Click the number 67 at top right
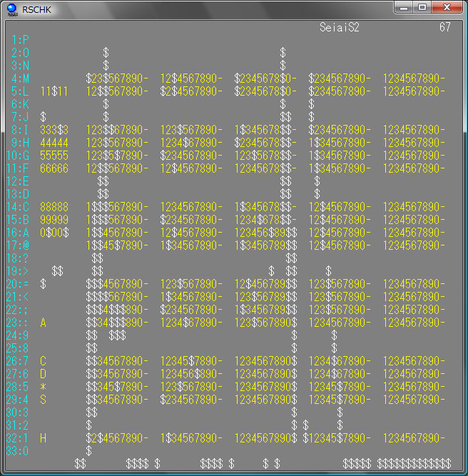This screenshot has width=468, height=476. point(445,27)
